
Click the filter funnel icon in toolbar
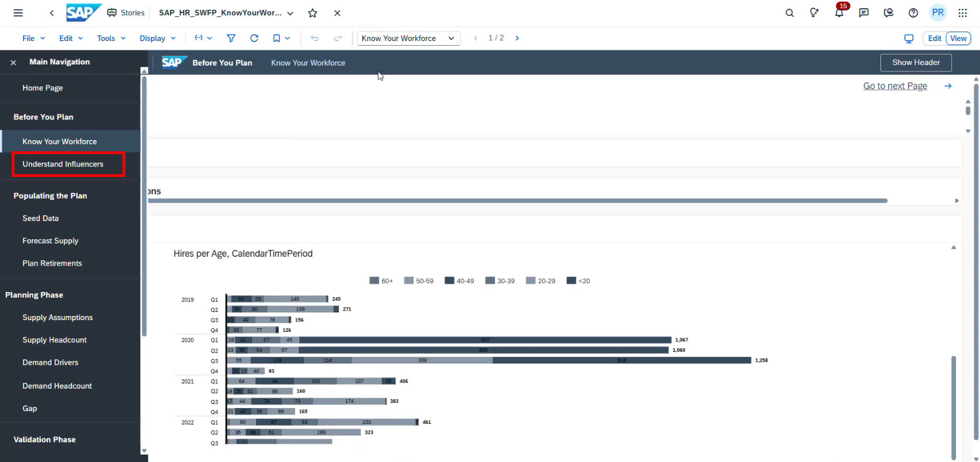point(231,38)
